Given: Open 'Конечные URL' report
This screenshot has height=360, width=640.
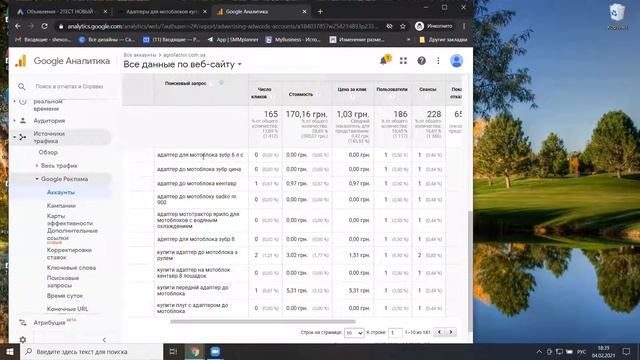Looking at the screenshot, I should click(67, 309).
